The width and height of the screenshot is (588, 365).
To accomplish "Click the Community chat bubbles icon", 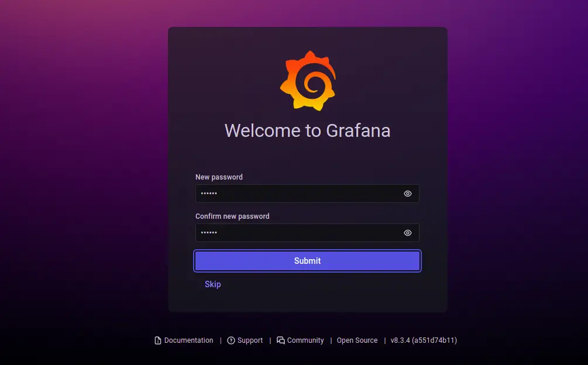I will [x=280, y=340].
